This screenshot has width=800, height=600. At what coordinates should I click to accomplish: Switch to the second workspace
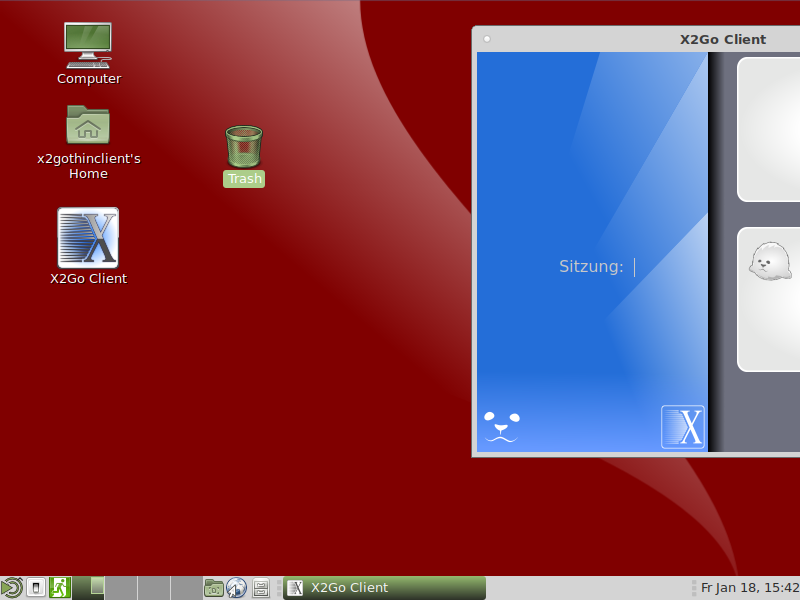click(x=121, y=588)
